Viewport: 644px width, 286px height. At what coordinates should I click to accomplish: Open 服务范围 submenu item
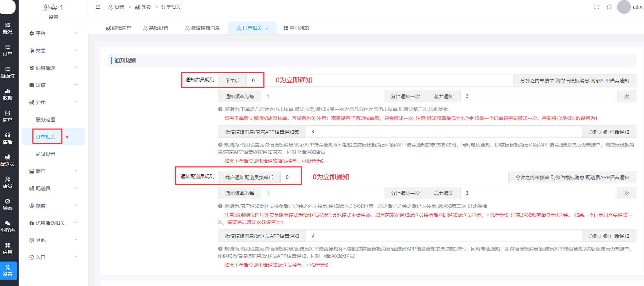[x=46, y=120]
